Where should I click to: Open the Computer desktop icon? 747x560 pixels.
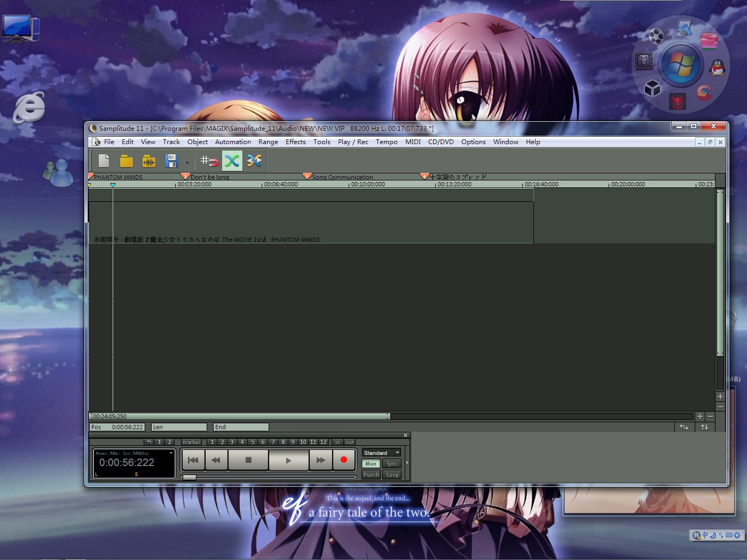pyautogui.click(x=20, y=28)
